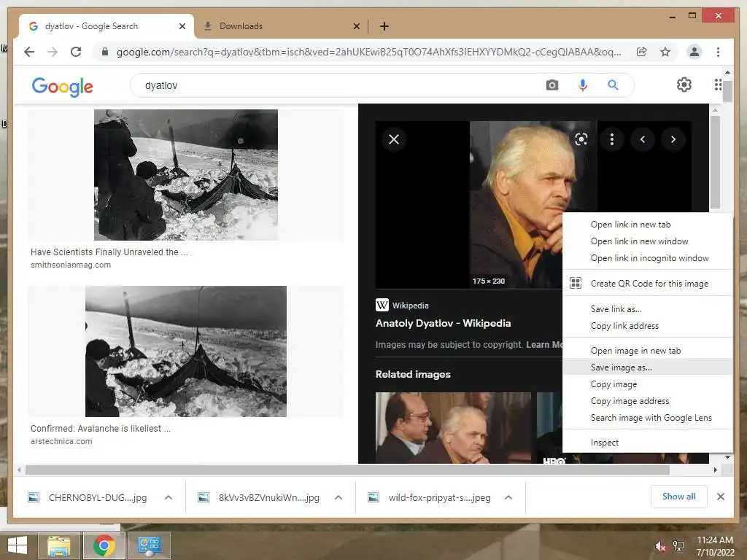Image resolution: width=747 pixels, height=560 pixels.
Task: Click the Chrome taskbar icon
Action: click(x=104, y=545)
